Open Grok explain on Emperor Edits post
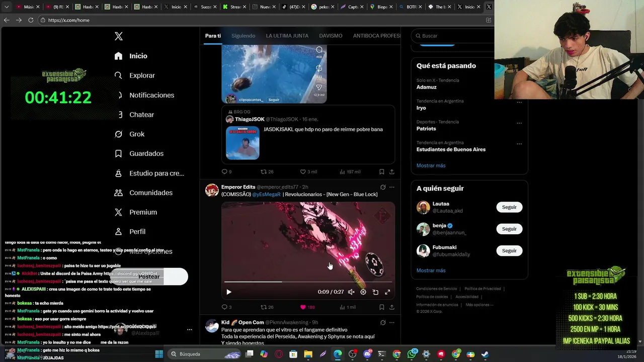 [x=383, y=187]
